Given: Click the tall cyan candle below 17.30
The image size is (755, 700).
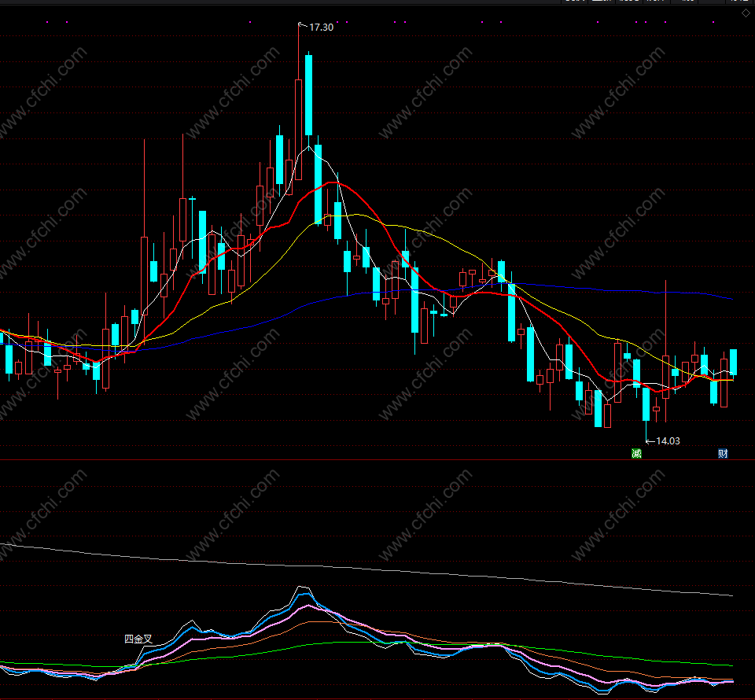Looking at the screenshot, I should pos(308,94).
